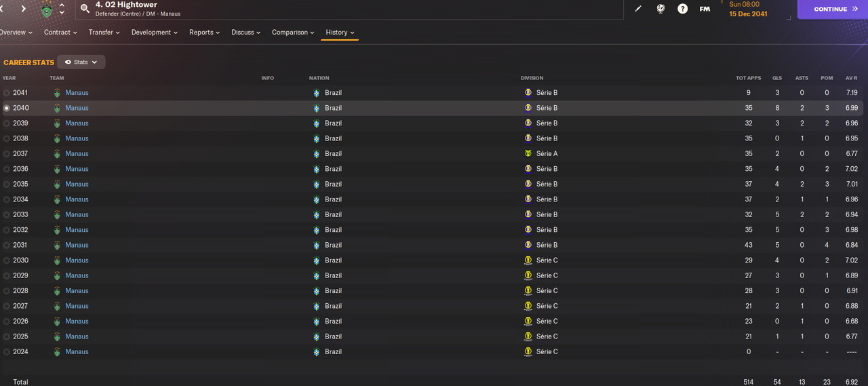Click Brazil flag icon in 2032 row
Image resolution: width=868 pixels, height=386 pixels.
click(316, 230)
